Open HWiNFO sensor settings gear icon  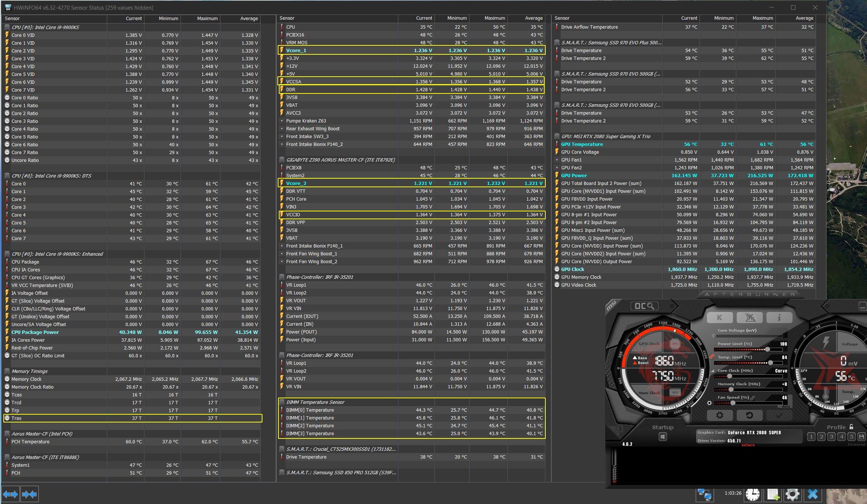point(792,494)
